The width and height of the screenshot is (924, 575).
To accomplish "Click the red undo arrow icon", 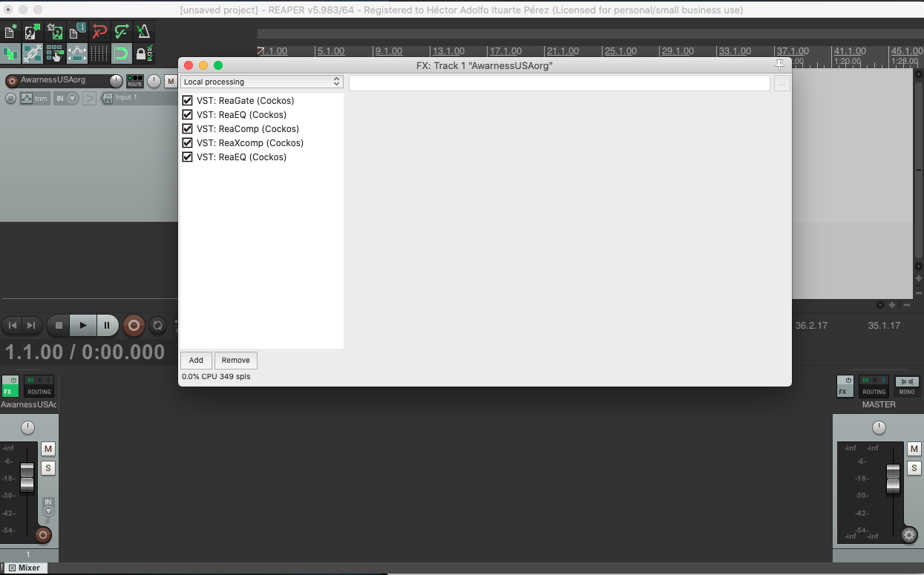I will point(99,32).
